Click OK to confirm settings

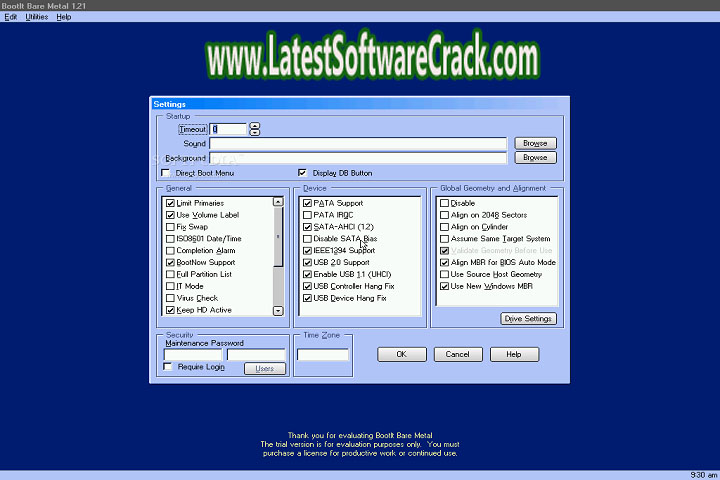point(401,354)
